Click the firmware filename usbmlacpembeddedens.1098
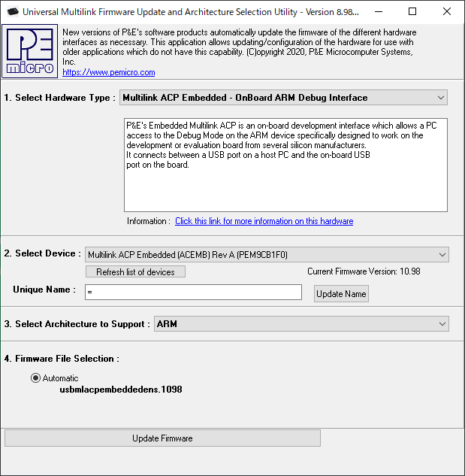This screenshot has width=465, height=476. point(121,390)
